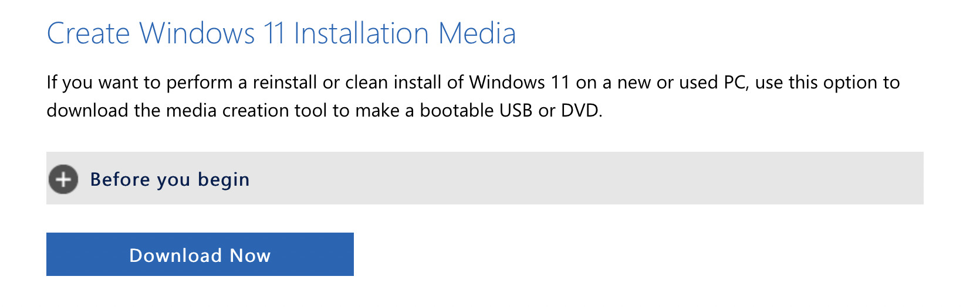Viewport: 980px width, 307px height.
Task: Click the 'Before you begin' label text
Action: pos(170,179)
